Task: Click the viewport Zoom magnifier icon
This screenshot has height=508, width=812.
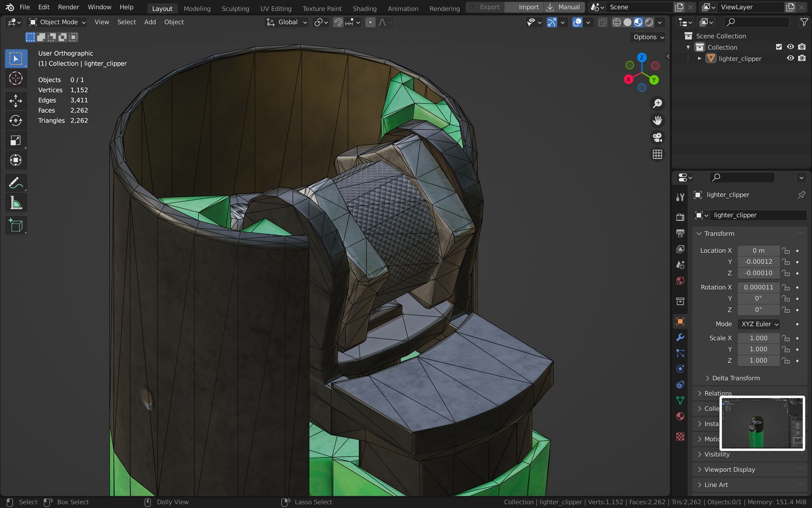Action: (x=657, y=103)
